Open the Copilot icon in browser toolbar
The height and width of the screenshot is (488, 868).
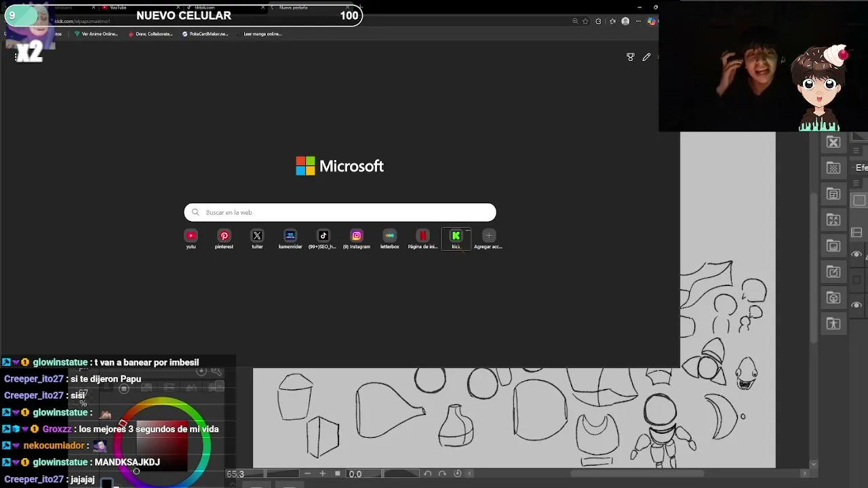click(x=651, y=21)
